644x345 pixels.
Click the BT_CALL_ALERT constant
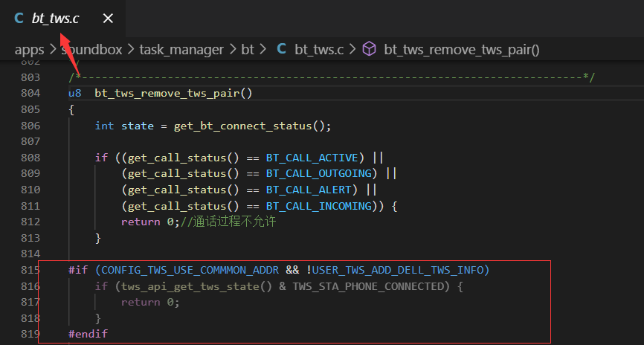[x=309, y=190]
